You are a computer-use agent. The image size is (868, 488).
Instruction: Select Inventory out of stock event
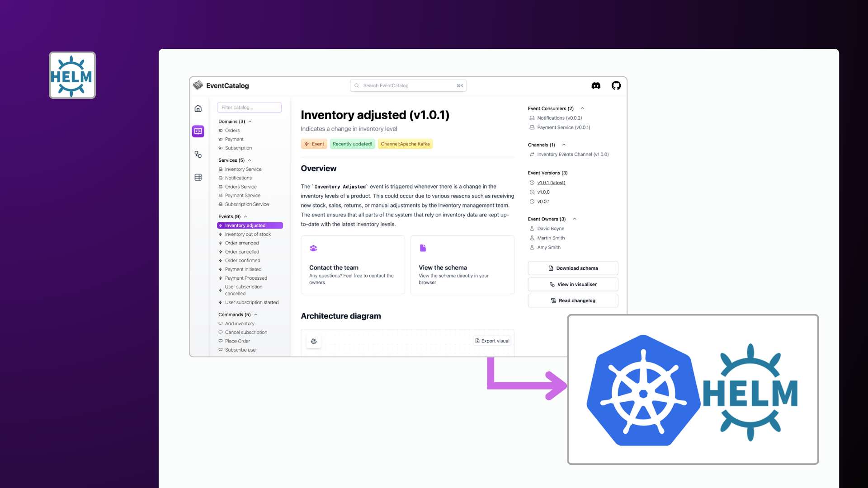(x=248, y=234)
